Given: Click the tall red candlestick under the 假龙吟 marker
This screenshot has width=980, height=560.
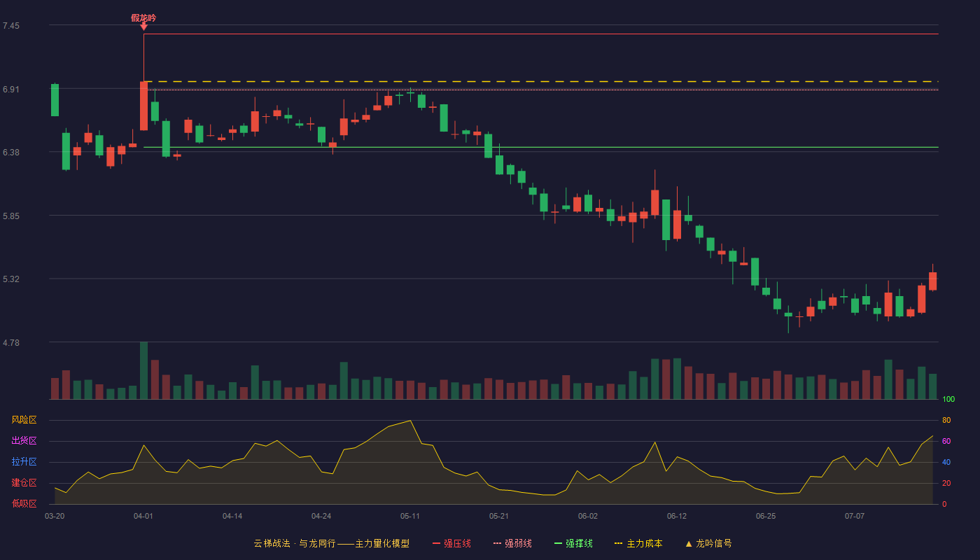Looking at the screenshot, I should point(143,106).
